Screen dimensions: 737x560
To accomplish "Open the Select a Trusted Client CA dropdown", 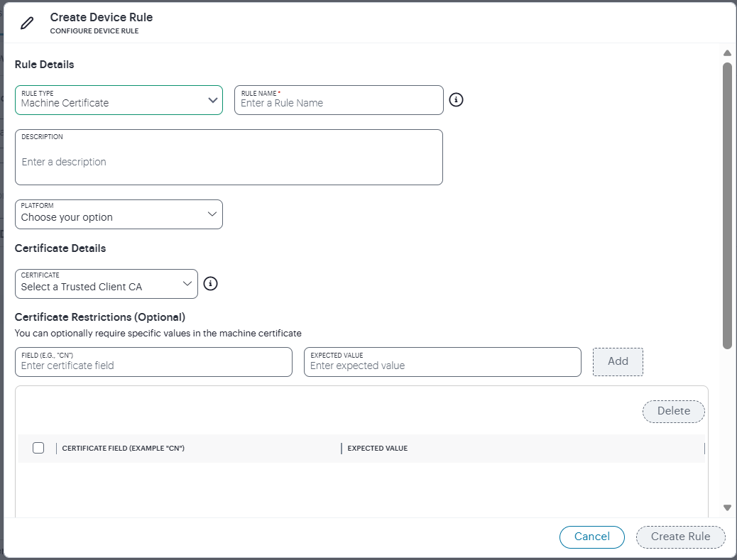I will tap(107, 284).
